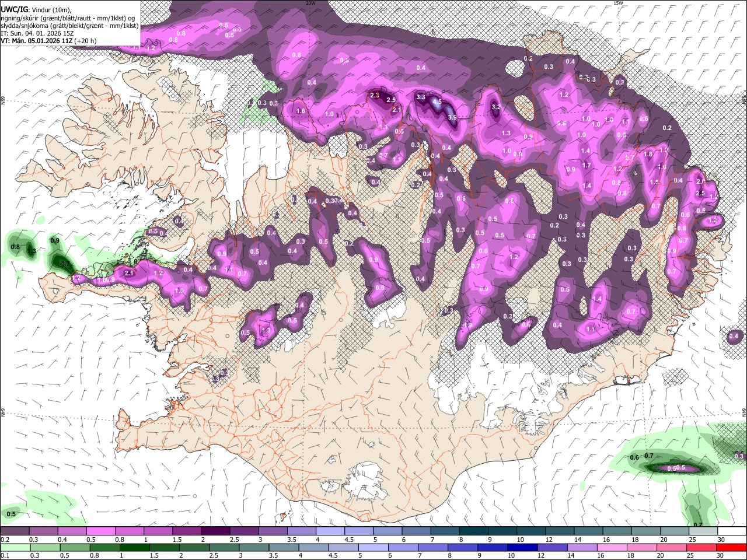The image size is (747, 560).
Task: Select the '0.2' label on the snow scale legend
Action: [x=4, y=540]
